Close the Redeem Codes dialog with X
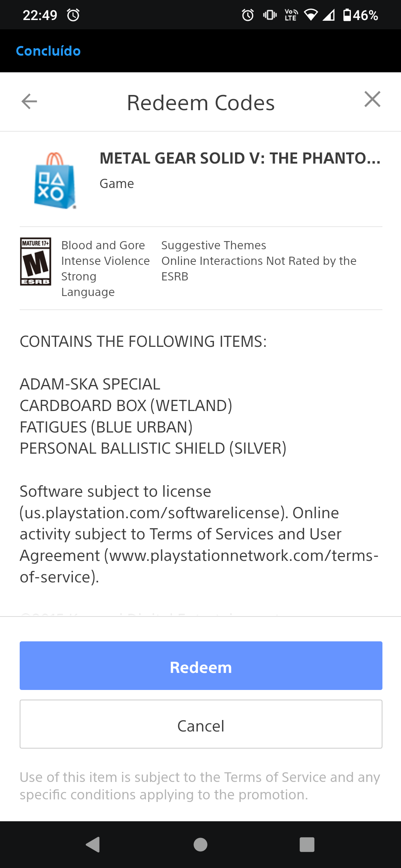The image size is (401, 868). [x=372, y=99]
